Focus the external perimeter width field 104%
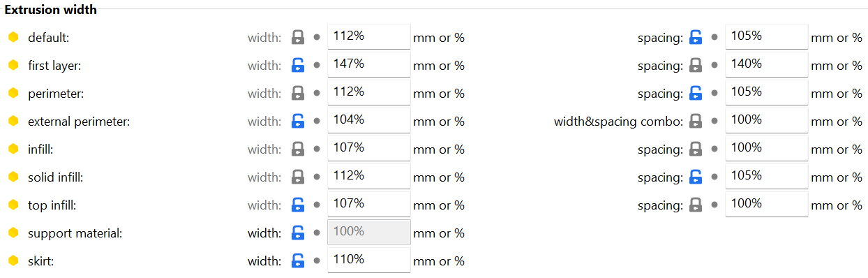 pos(369,120)
